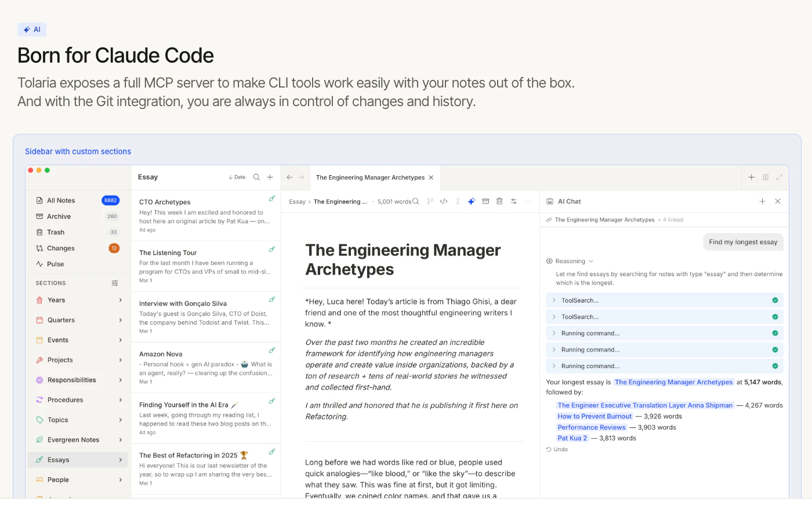The image size is (812, 527).
Task: Expand the Responsibilities section chevron
Action: pyautogui.click(x=121, y=380)
